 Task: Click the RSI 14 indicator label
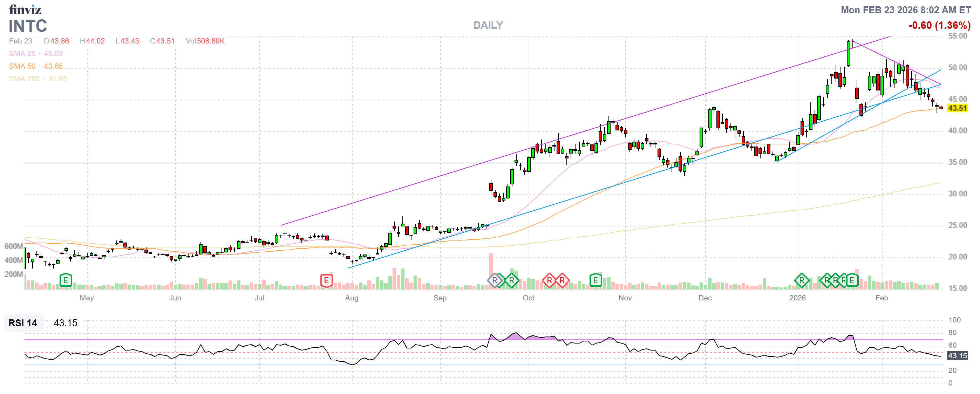(x=23, y=323)
